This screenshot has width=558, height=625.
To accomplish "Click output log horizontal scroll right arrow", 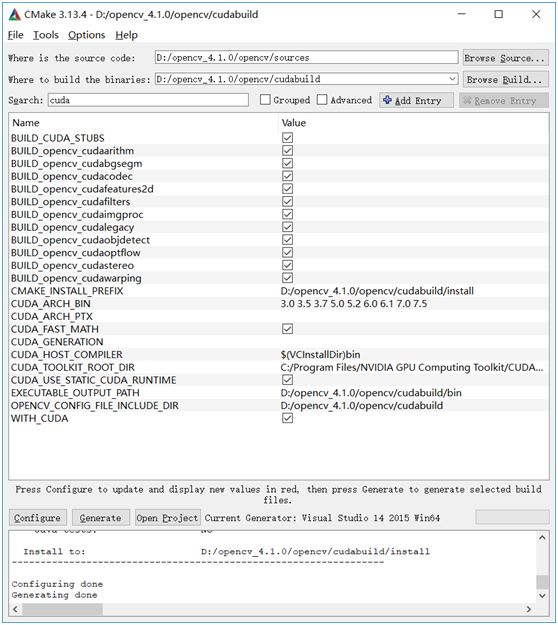I will pos(529,609).
